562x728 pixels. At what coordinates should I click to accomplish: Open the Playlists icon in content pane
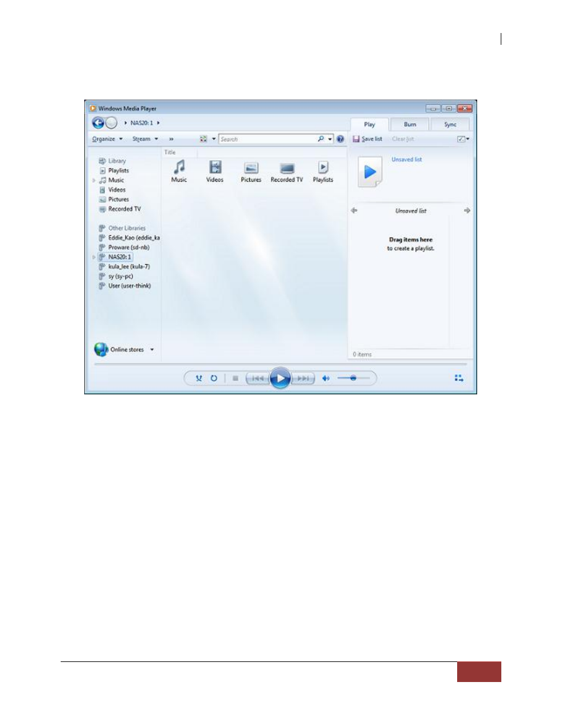tap(323, 167)
